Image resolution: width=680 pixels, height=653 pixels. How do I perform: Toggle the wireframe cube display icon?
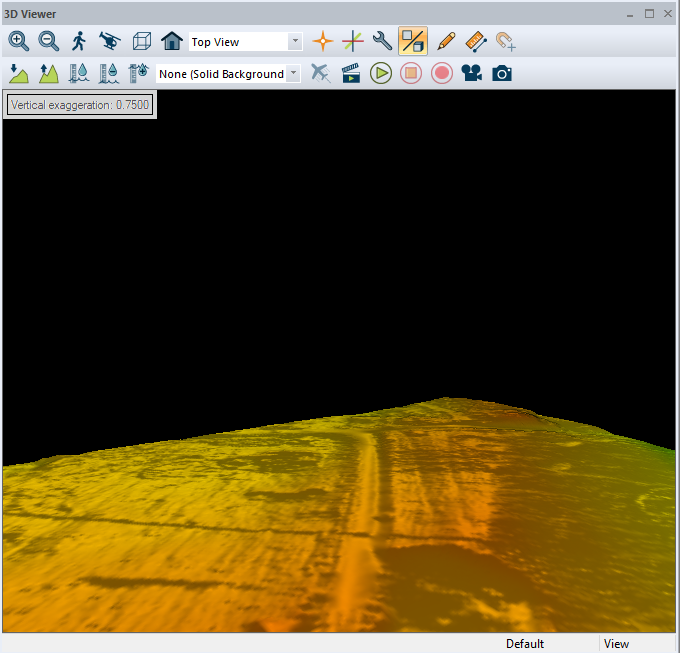pos(141,42)
